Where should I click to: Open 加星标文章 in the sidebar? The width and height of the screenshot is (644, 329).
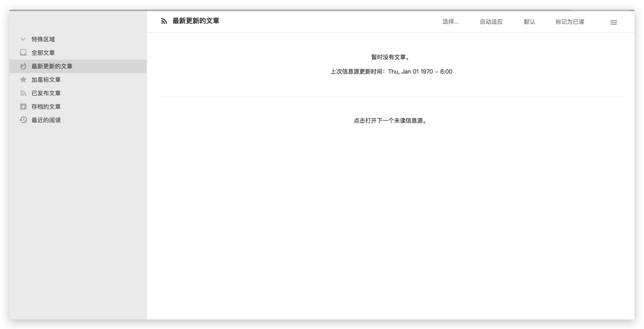coord(46,80)
